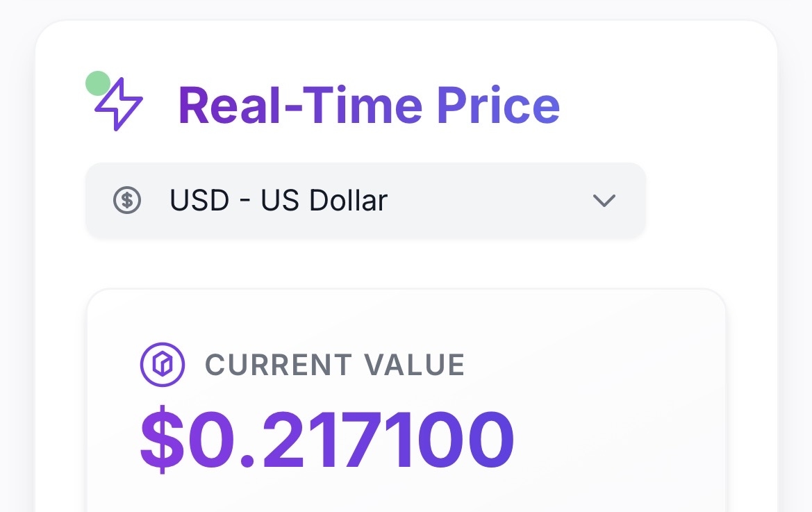Click the word "Real-Time" in the heading
Viewport: 812px width, 512px height.
300,106
